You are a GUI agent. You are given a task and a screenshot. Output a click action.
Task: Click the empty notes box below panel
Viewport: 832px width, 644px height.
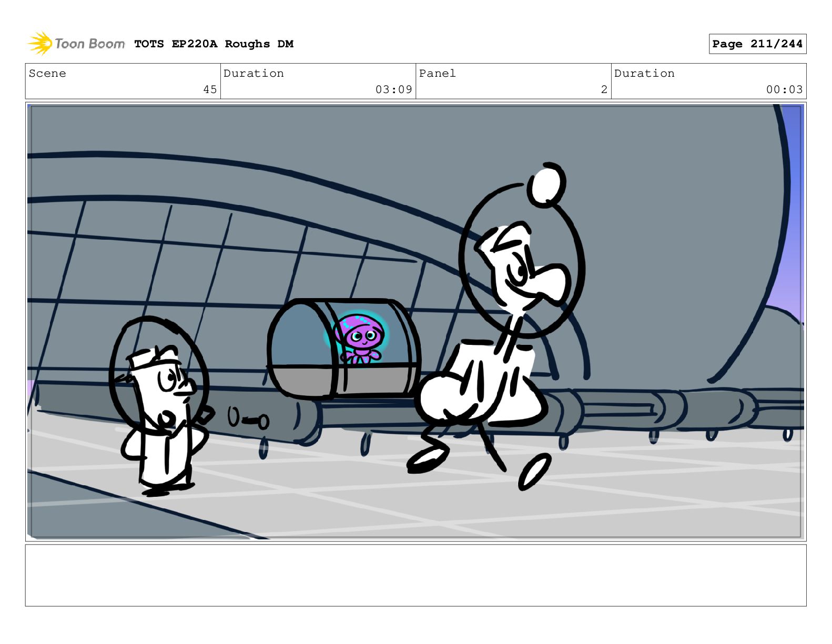[x=415, y=575]
